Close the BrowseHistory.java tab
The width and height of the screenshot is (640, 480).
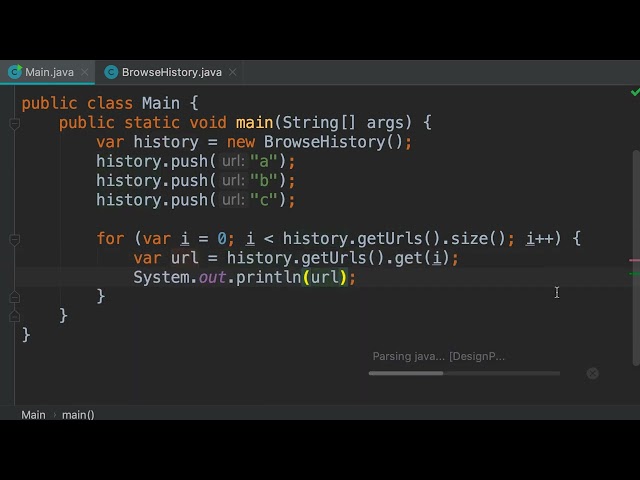pos(233,72)
